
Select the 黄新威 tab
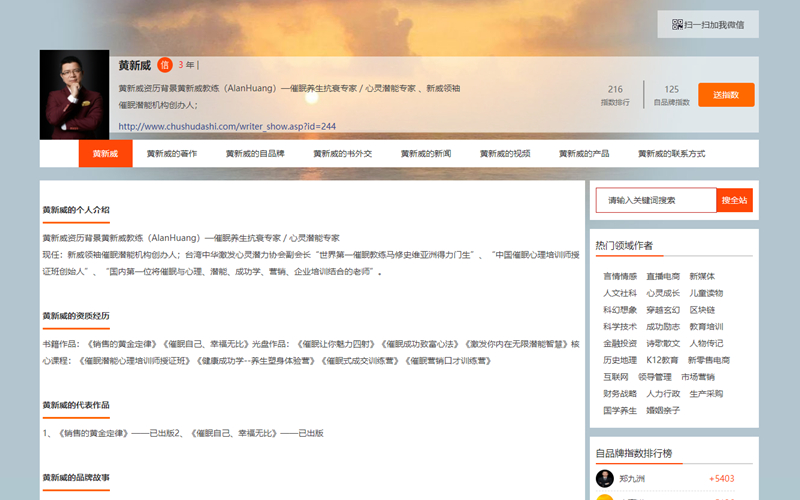coord(105,154)
